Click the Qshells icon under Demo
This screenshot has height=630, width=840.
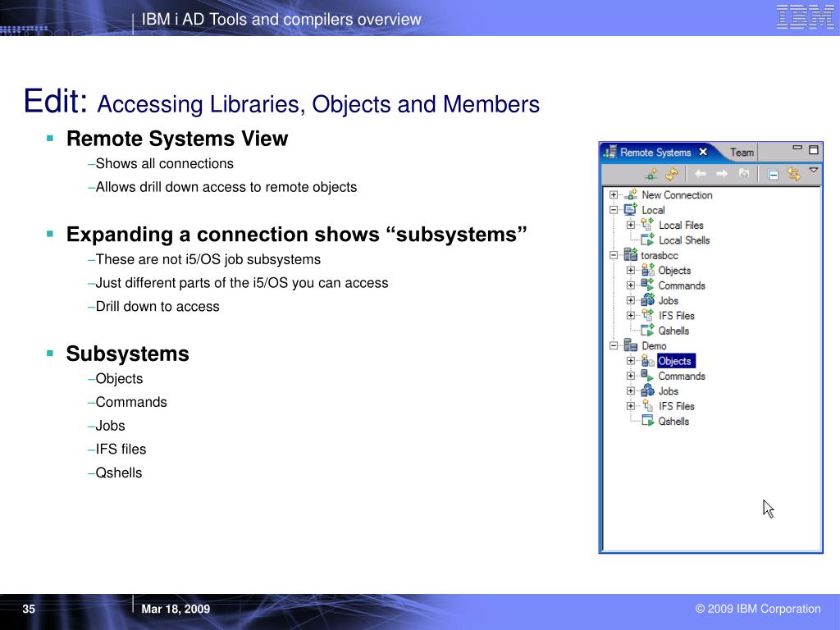click(648, 421)
